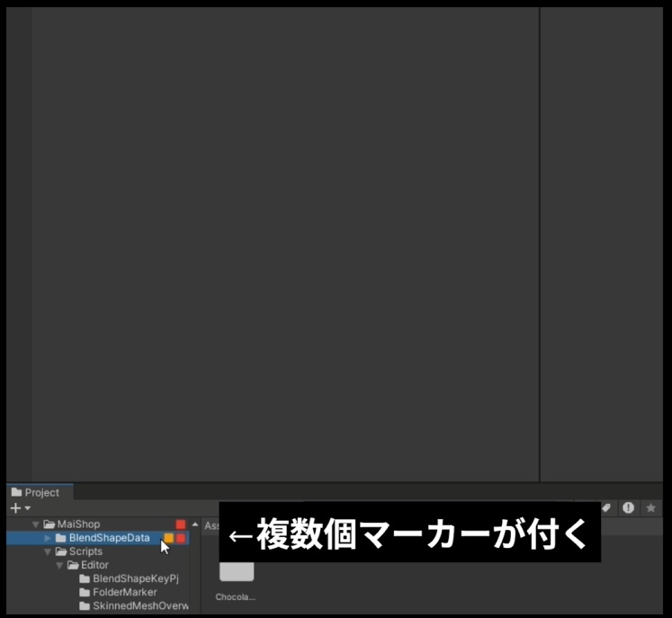Click the orange marker on BlendShapeData row
This screenshot has height=618, width=672.
coord(168,538)
